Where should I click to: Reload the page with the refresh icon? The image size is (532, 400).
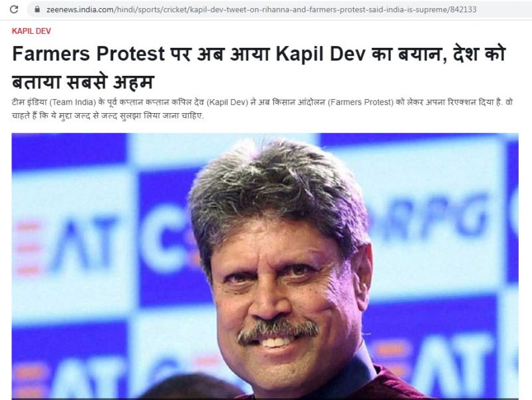(14, 9)
